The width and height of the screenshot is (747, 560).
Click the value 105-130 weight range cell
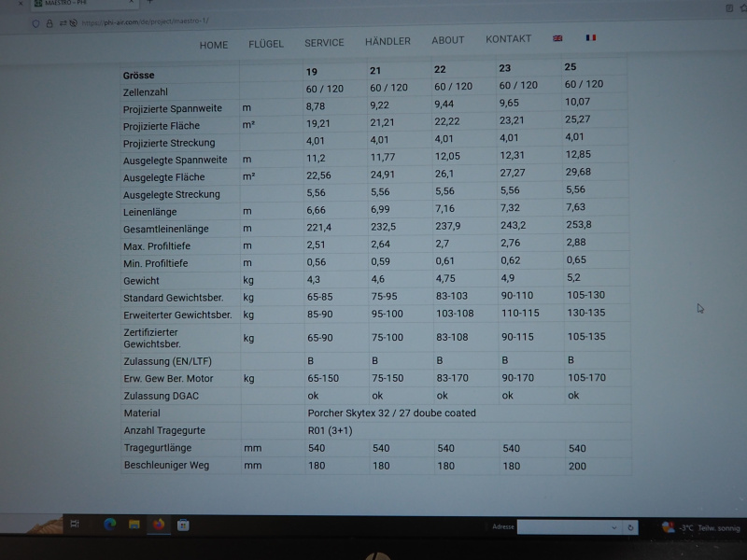coord(585,295)
